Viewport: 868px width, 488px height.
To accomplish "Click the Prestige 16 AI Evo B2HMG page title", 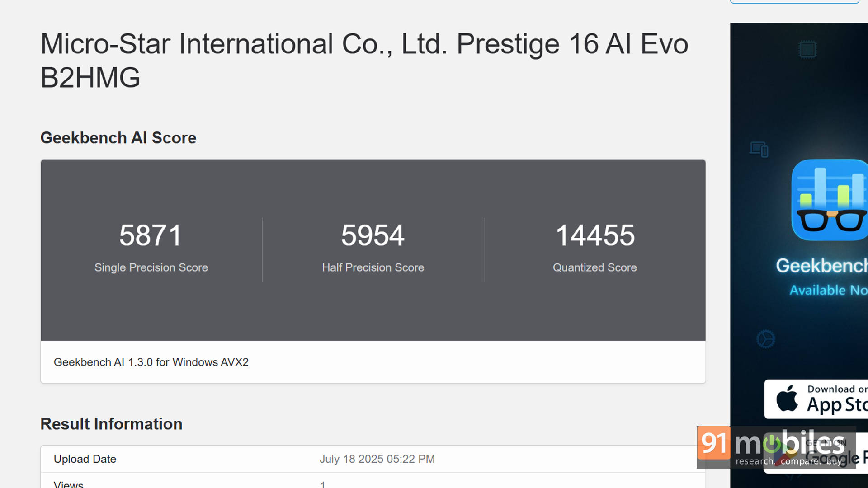I will [364, 60].
